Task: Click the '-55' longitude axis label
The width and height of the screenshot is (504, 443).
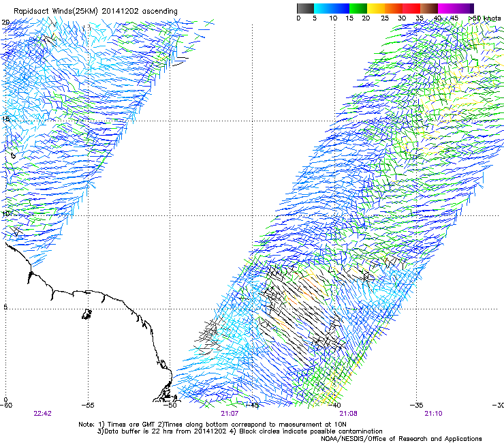Action: click(x=88, y=405)
